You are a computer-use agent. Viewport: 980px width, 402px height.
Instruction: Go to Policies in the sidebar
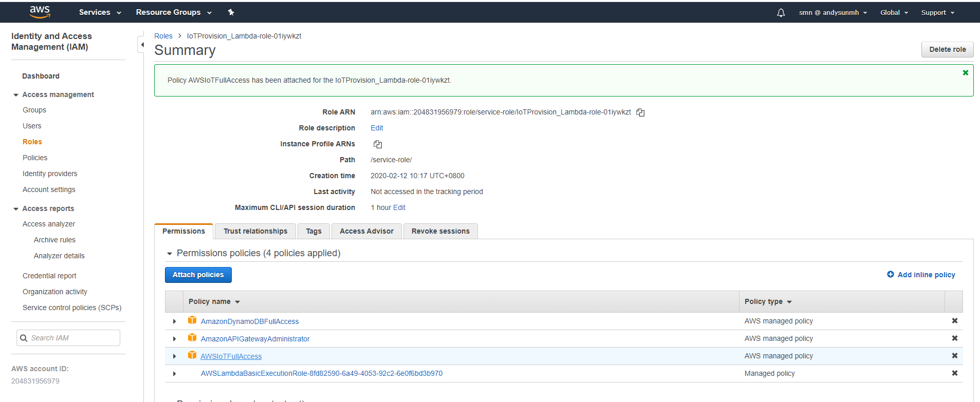(35, 158)
